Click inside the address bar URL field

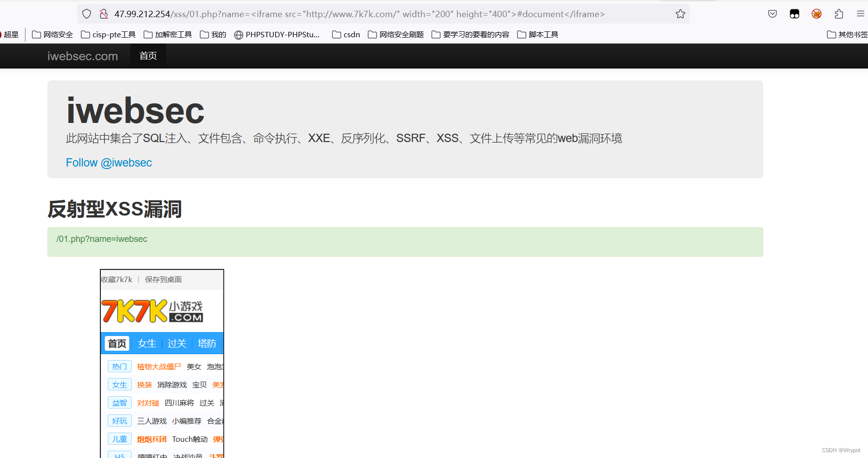(x=343, y=14)
